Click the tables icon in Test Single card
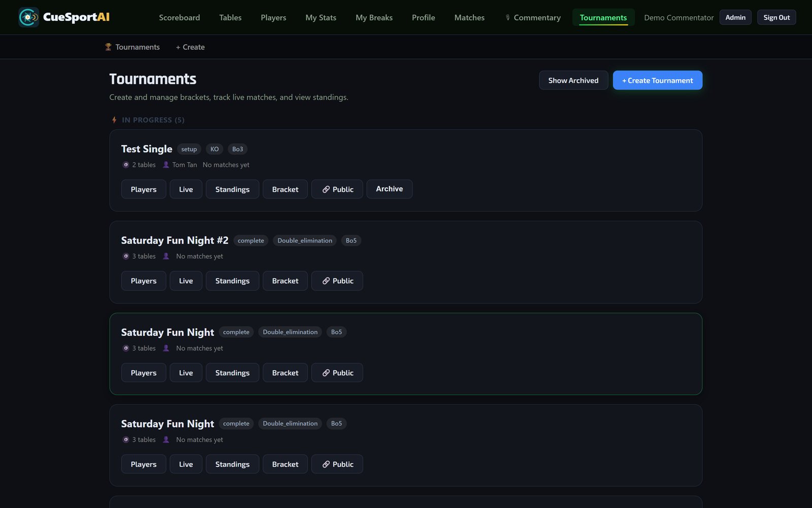The image size is (812, 508). point(126,165)
